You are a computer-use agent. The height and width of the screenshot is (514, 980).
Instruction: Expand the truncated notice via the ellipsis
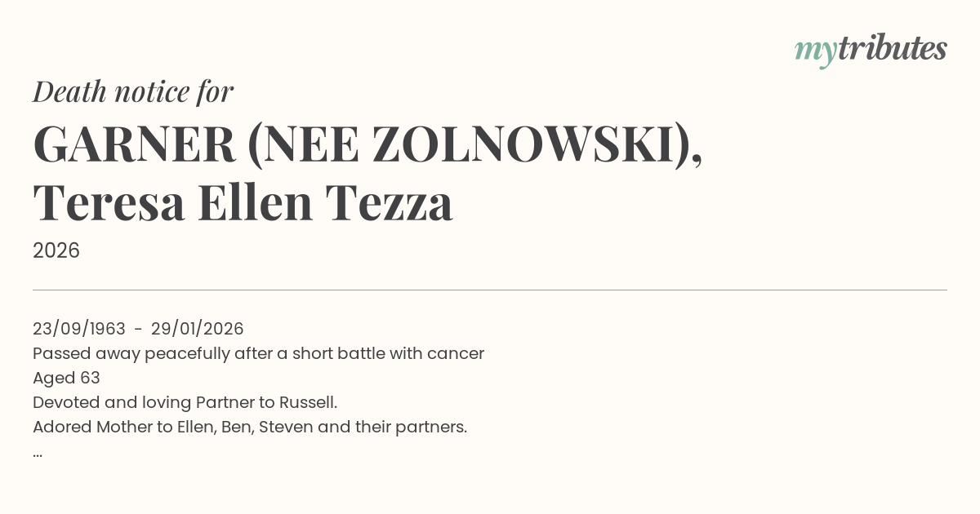38,453
